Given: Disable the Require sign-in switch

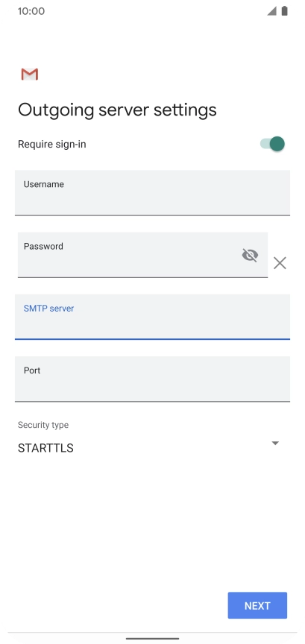Looking at the screenshot, I should click(272, 144).
